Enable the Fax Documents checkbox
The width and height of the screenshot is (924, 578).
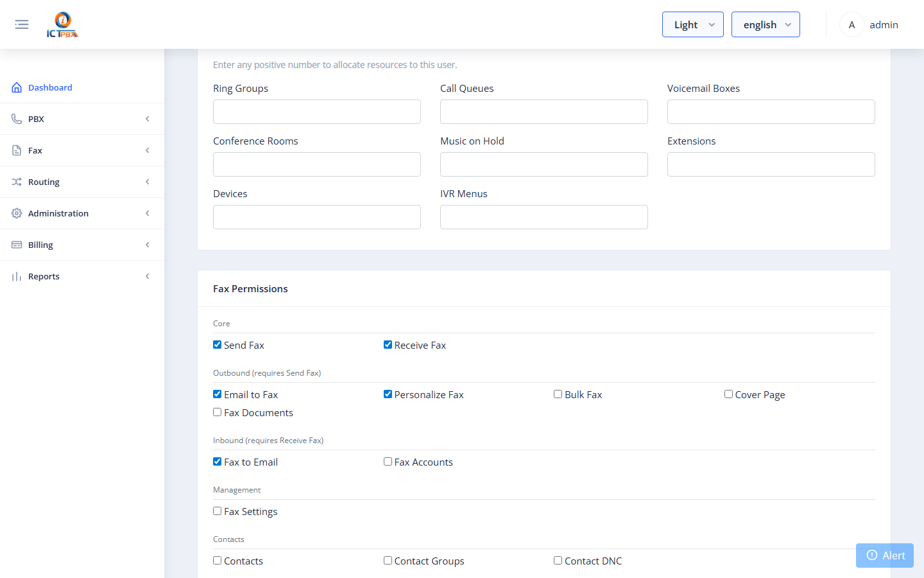pyautogui.click(x=218, y=412)
